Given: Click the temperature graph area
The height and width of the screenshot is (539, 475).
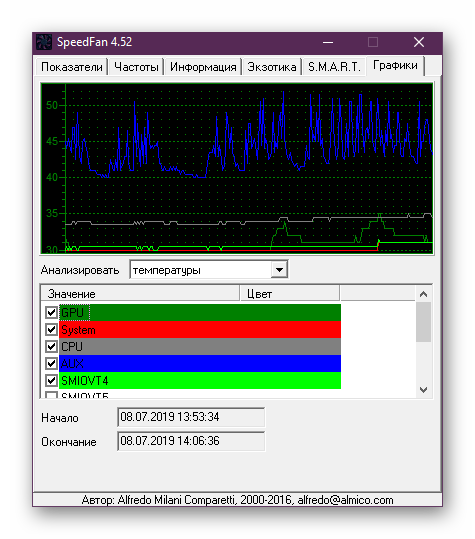Looking at the screenshot, I should click(x=237, y=168).
